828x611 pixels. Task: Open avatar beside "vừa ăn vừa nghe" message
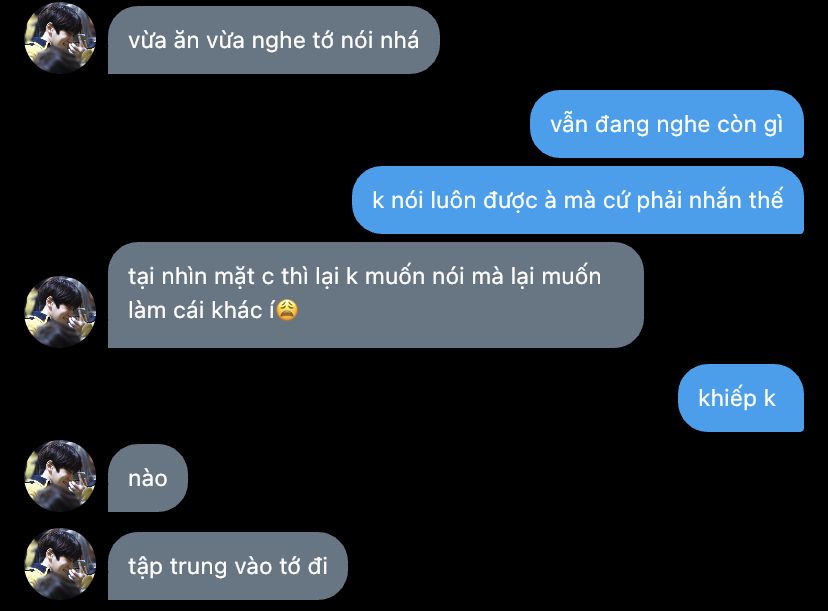60,37
